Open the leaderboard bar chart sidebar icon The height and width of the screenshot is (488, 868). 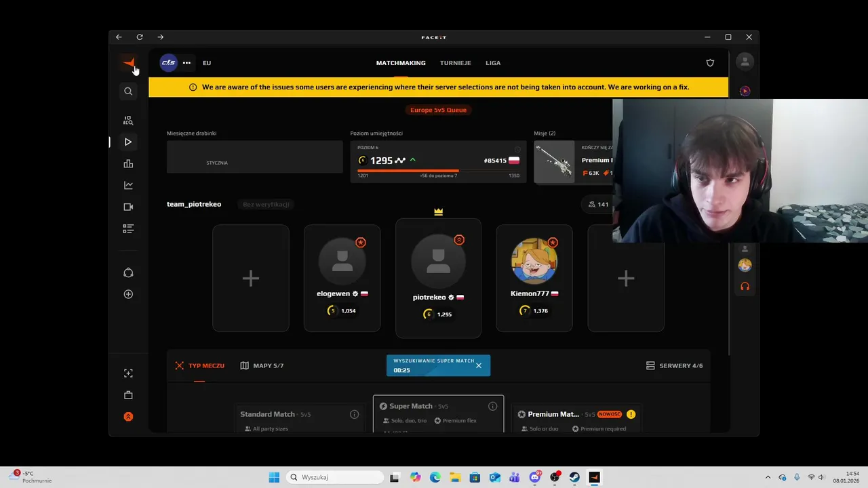click(128, 163)
